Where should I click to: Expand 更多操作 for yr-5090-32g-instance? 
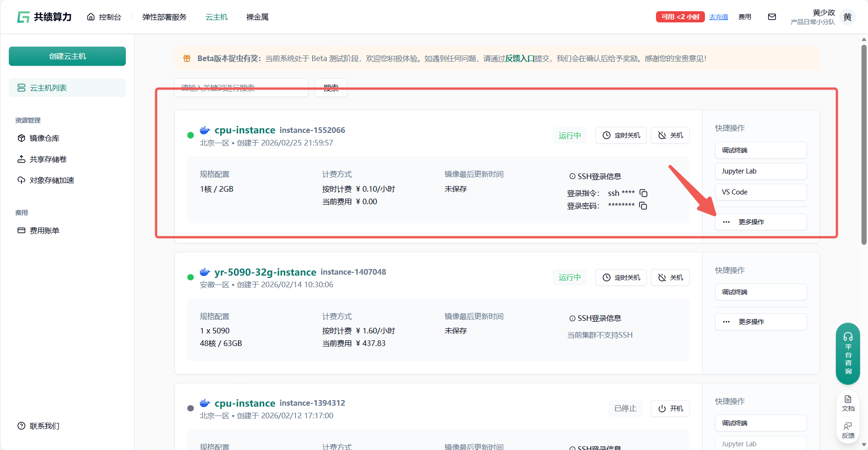(760, 322)
